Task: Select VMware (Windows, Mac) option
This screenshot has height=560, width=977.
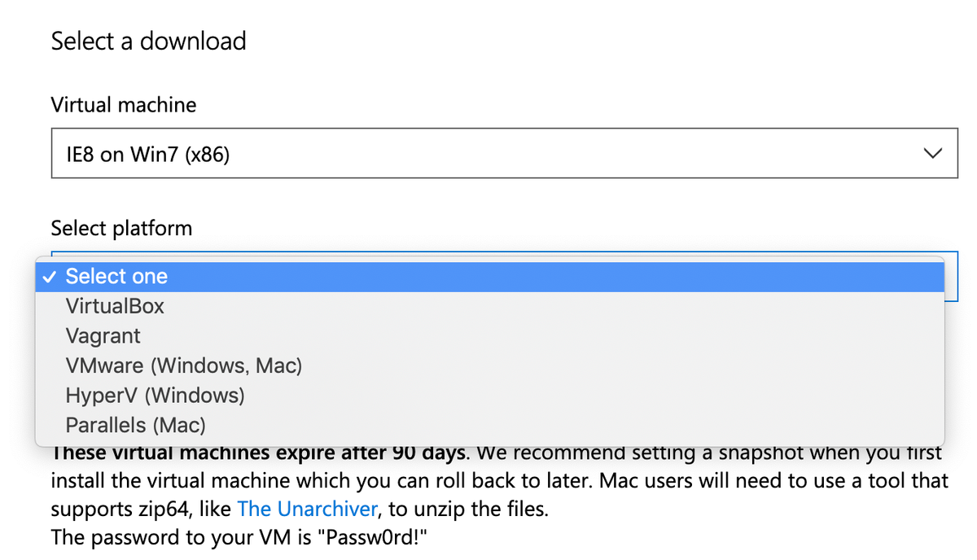Action: coord(183,365)
